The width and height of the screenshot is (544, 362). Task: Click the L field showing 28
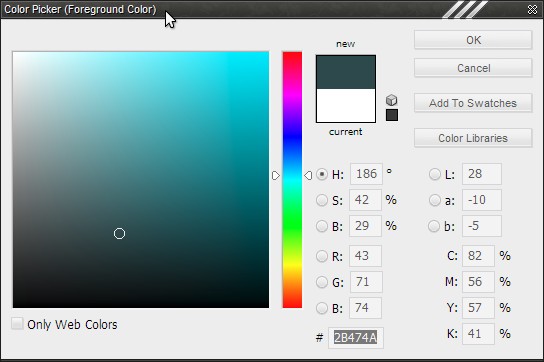click(x=482, y=174)
